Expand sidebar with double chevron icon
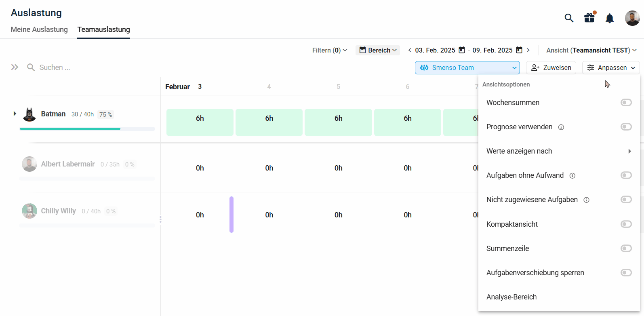Viewport: 644px width, 316px height. [15, 67]
